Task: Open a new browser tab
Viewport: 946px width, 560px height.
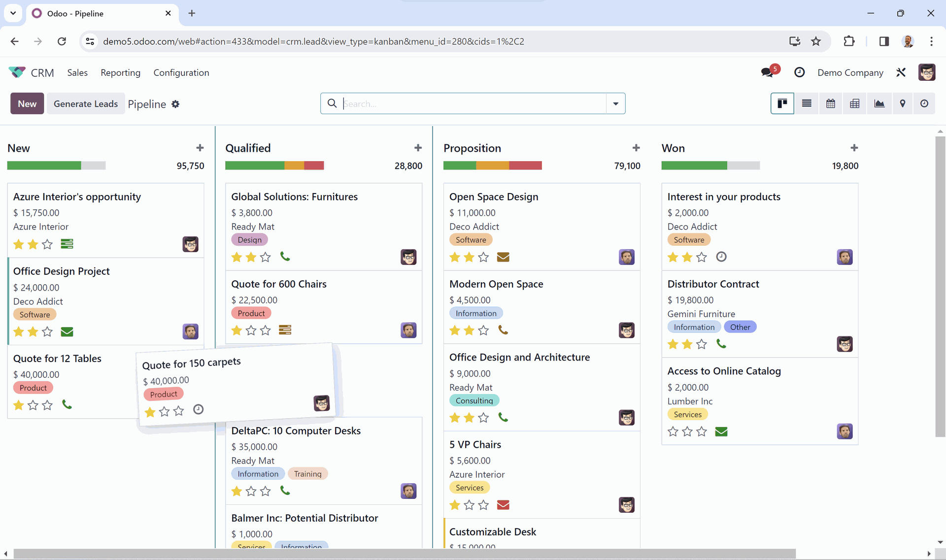Action: coord(192,13)
